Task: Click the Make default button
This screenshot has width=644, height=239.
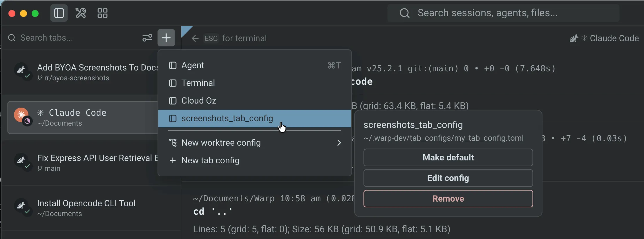Action: [448, 157]
